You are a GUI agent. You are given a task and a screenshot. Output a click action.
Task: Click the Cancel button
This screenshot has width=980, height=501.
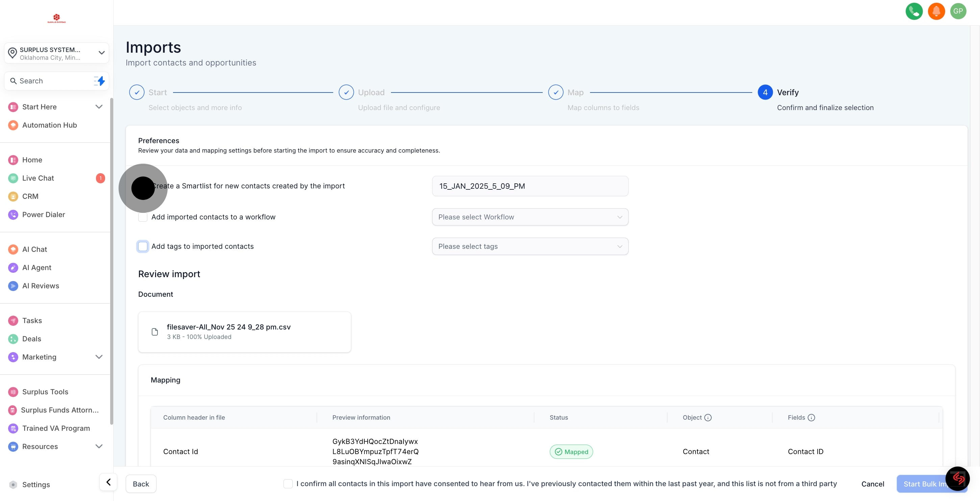(x=872, y=483)
